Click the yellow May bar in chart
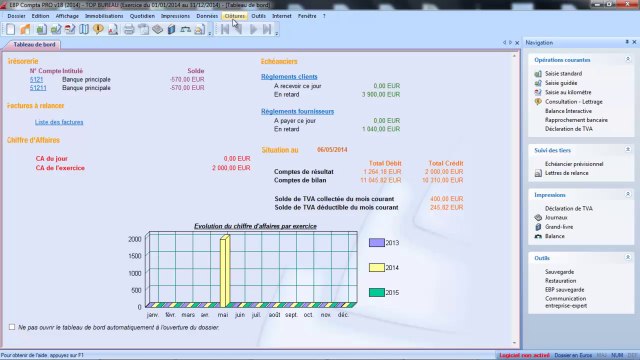Image resolution: width=640 pixels, height=360 pixels. 224,271
